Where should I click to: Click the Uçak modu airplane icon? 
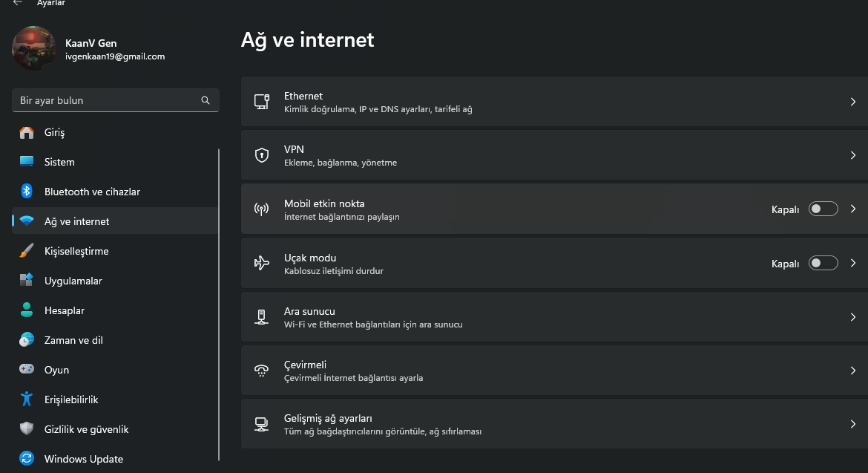coord(261,263)
